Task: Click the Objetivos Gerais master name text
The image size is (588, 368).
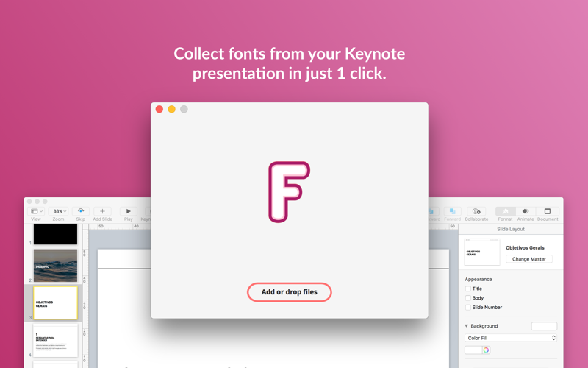Action: click(x=525, y=248)
